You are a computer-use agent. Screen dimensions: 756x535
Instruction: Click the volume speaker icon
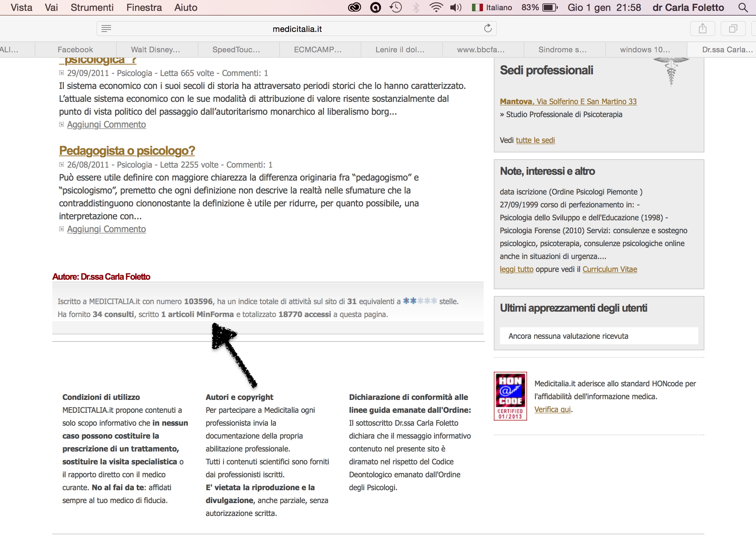[x=456, y=7]
